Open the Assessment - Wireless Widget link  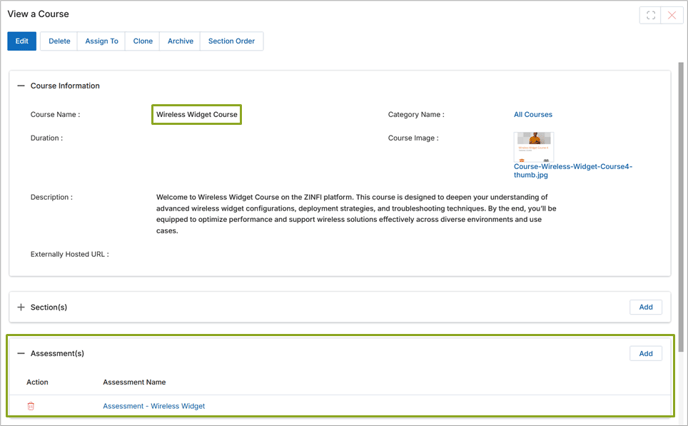click(154, 406)
